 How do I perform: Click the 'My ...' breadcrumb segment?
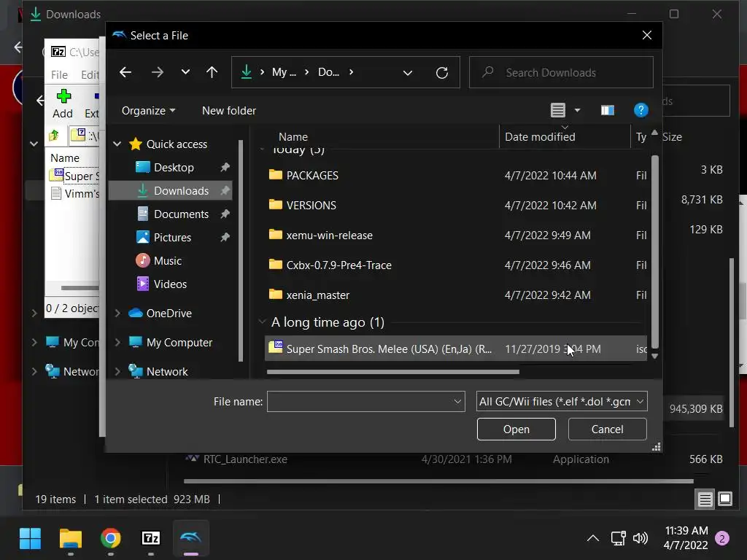284,72
